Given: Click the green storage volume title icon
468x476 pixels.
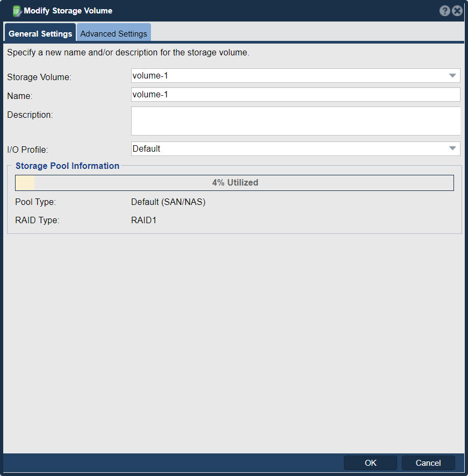Looking at the screenshot, I should point(17,11).
